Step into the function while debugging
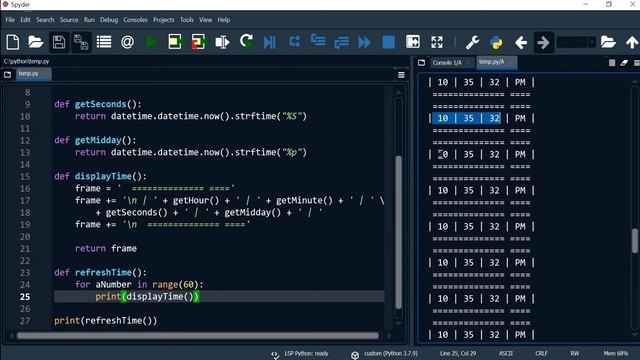 click(x=318, y=41)
